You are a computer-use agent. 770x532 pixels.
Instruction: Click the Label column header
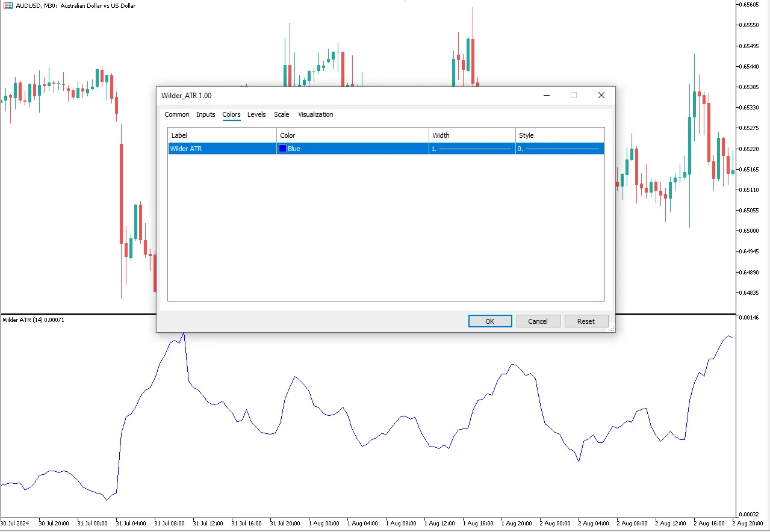[222, 135]
